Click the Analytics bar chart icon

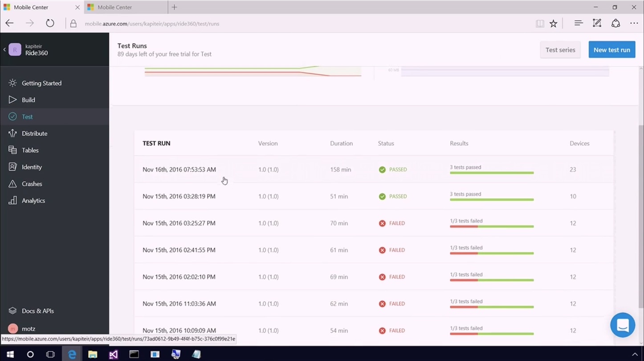coord(12,201)
